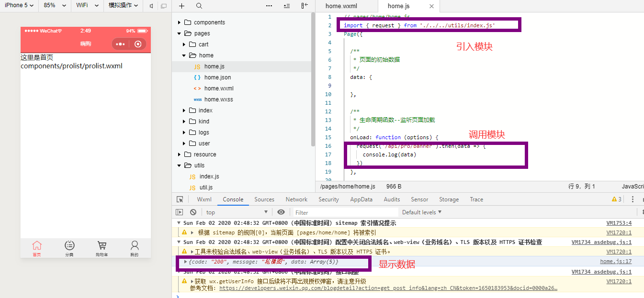644x298 pixels.
Task: Open home.js:17 source link
Action: tap(616, 262)
